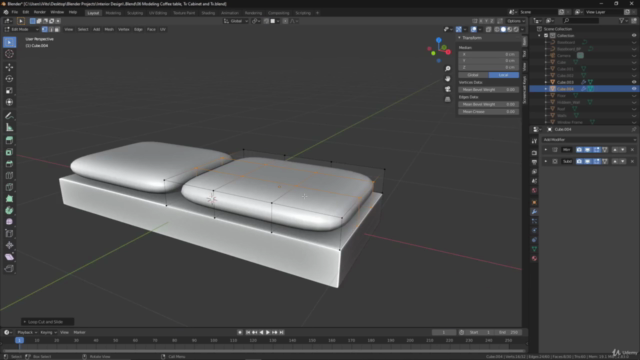640x360 pixels.
Task: Set median coordinates to Global
Action: point(473,75)
